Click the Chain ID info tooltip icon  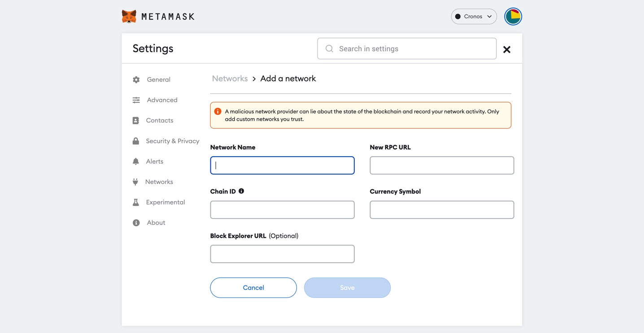pos(241,191)
